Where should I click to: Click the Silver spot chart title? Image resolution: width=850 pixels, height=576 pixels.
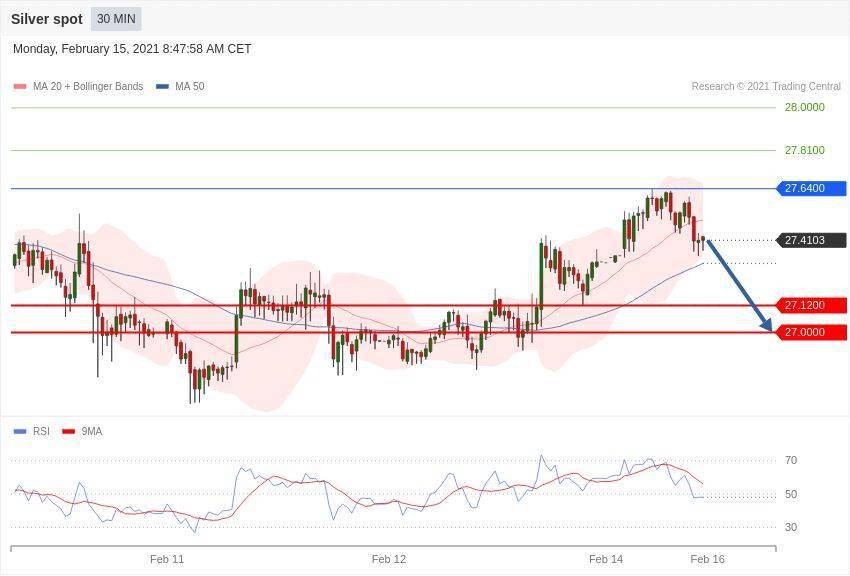point(47,19)
